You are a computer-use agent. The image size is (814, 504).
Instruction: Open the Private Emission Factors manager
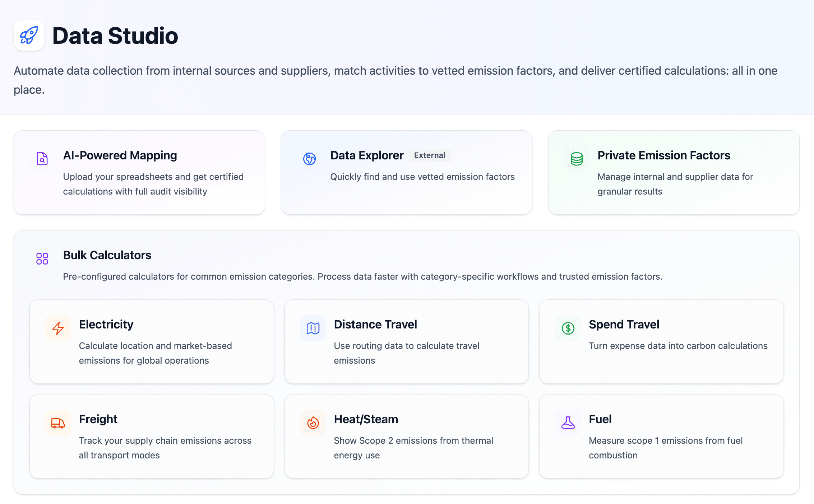[674, 173]
